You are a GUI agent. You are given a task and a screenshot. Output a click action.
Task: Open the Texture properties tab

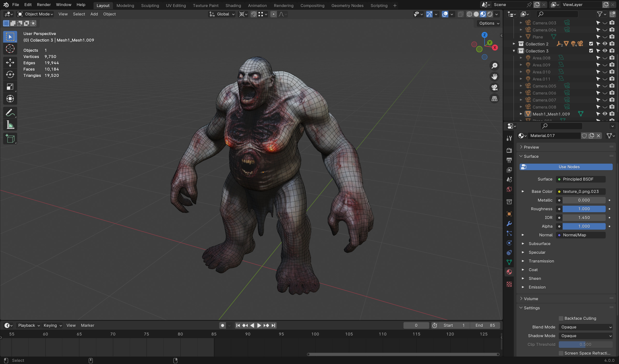pos(509,284)
